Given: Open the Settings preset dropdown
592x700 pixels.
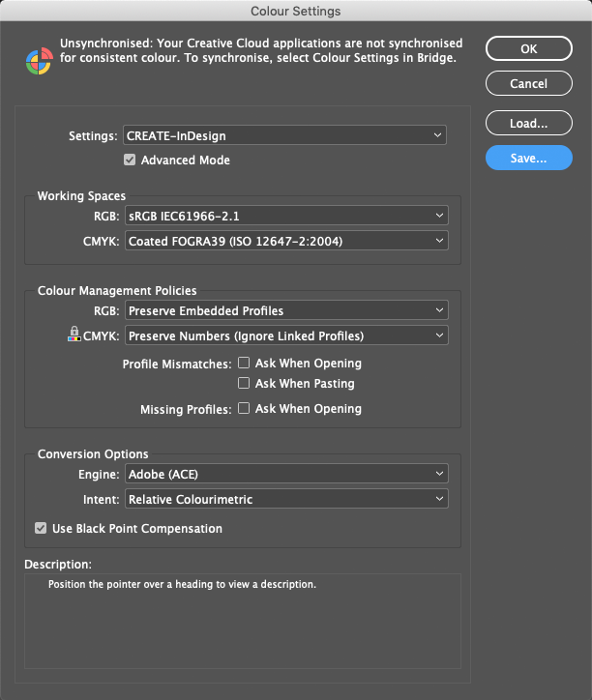Looking at the screenshot, I should tap(284, 135).
